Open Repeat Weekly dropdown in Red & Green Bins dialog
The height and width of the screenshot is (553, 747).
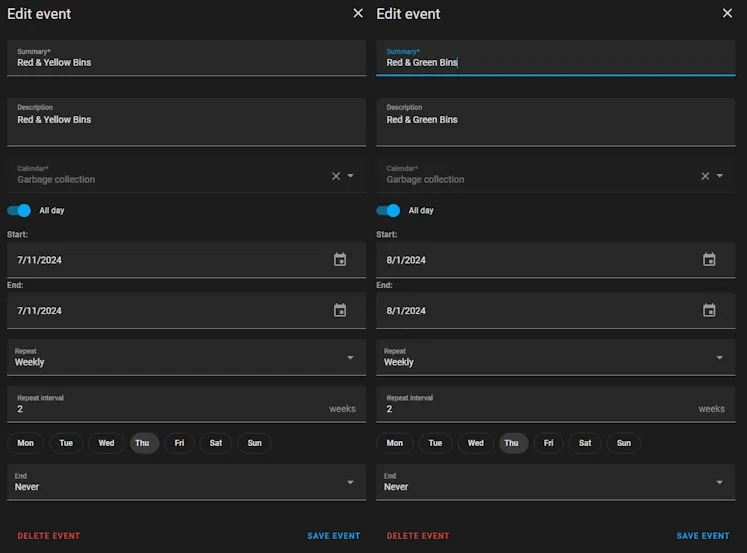pyautogui.click(x=555, y=357)
